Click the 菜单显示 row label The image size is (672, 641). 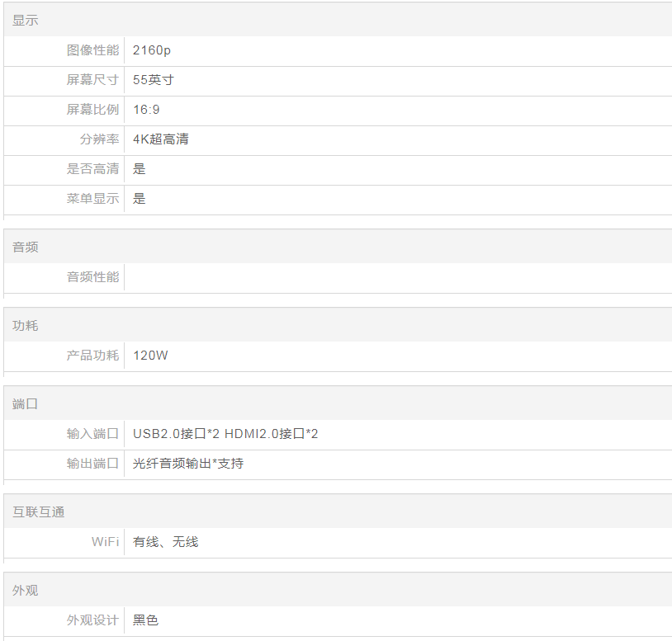tap(92, 199)
